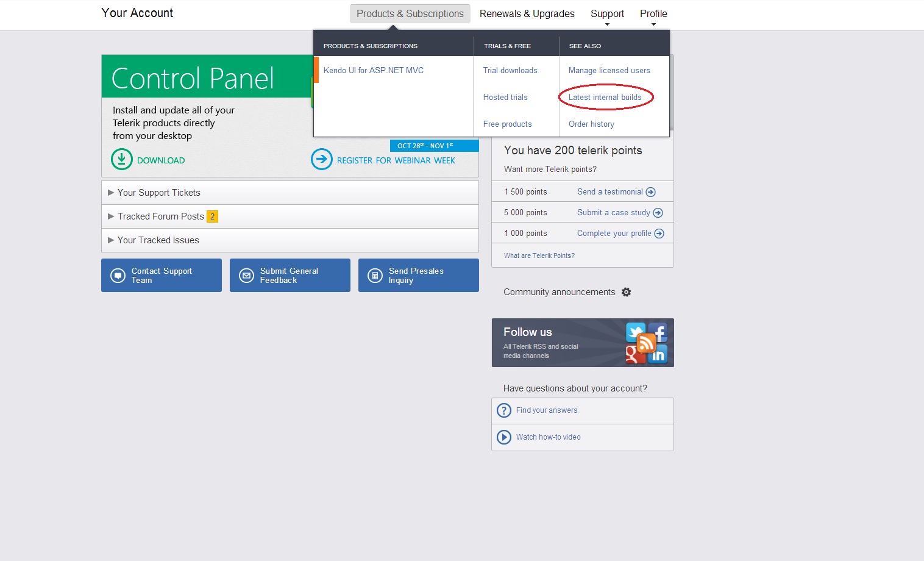The image size is (924, 561).
Task: Click the OCT 28 - NOV 1 date tag
Action: click(x=435, y=146)
